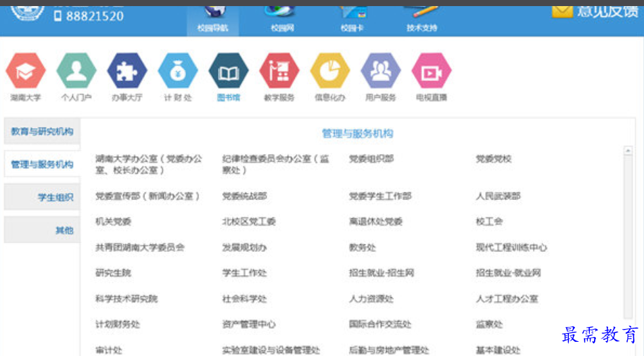Open the 发展规划办 link
644x356 pixels.
(x=244, y=247)
